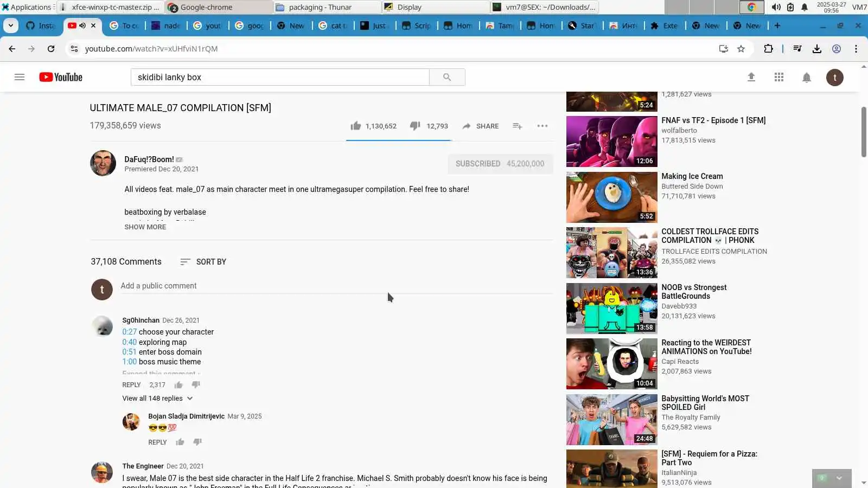868x488 pixels.
Task: Like Bojan Sladja Dimitrijevic's reply
Action: pyautogui.click(x=180, y=442)
